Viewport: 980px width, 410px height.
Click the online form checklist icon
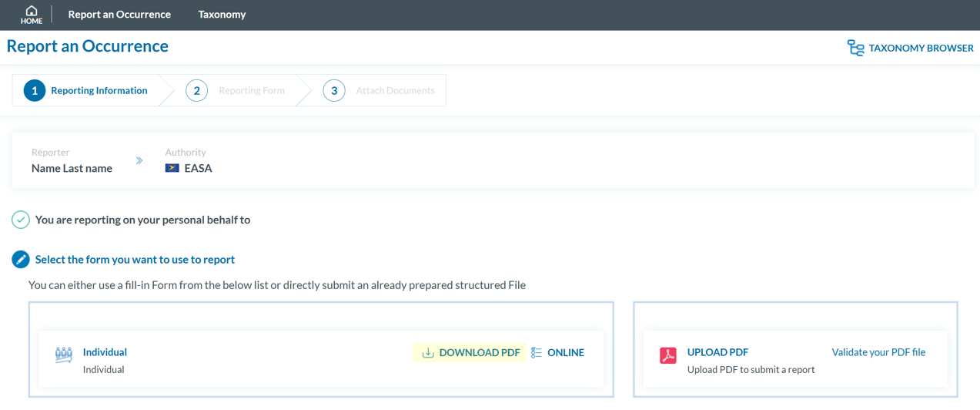(x=537, y=353)
